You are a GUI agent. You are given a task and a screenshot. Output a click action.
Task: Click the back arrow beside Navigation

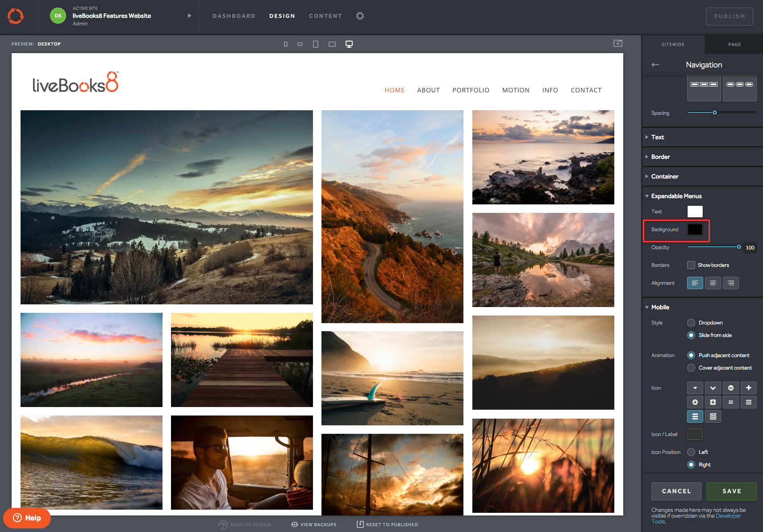click(x=655, y=65)
